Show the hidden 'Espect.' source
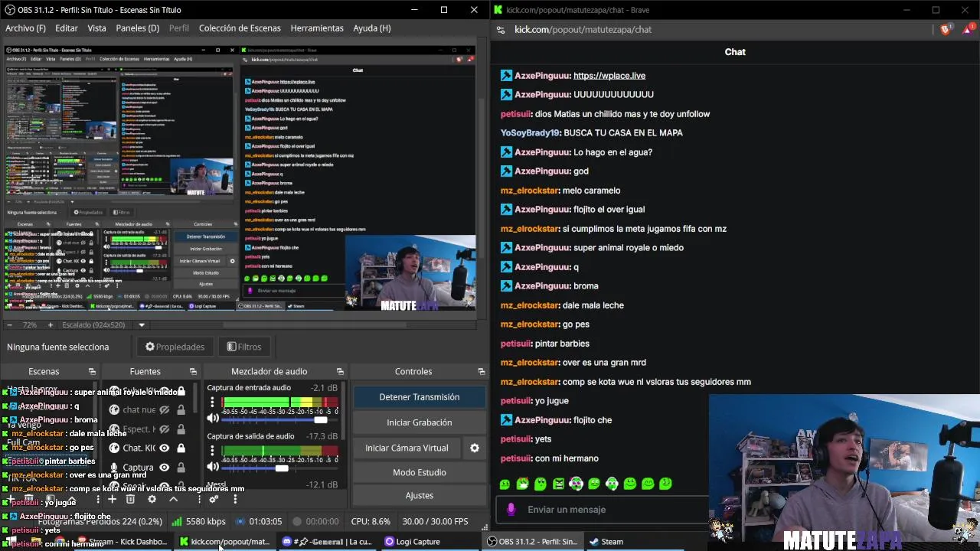The height and width of the screenshot is (551, 980). [x=164, y=429]
